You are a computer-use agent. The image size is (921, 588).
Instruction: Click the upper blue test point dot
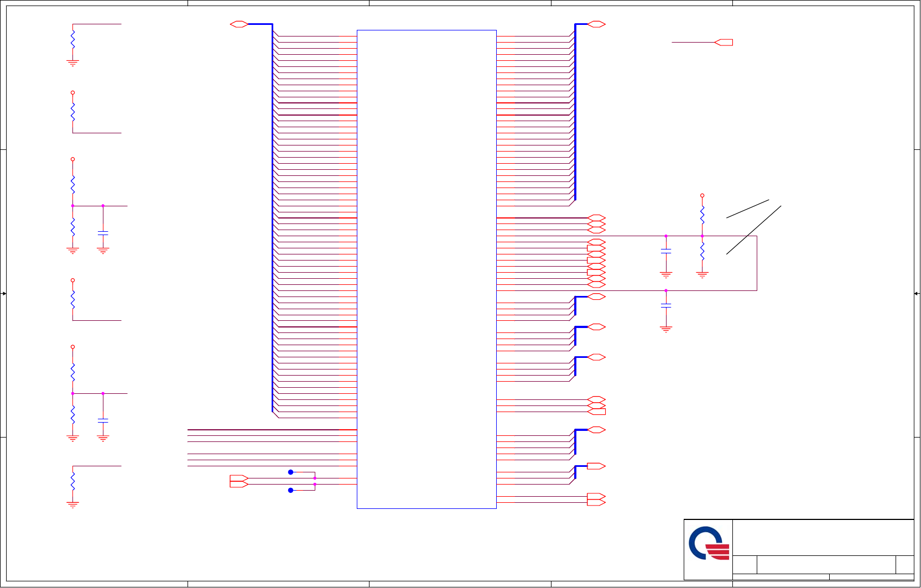[x=290, y=472]
